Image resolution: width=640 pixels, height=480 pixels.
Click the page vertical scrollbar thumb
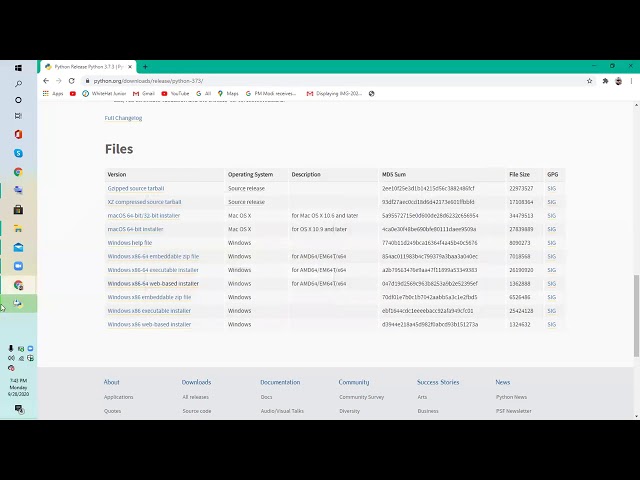(x=636, y=316)
